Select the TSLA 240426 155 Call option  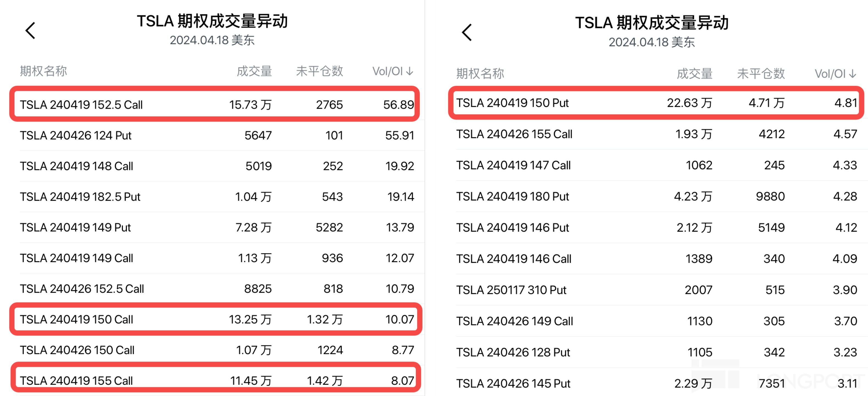514,134
